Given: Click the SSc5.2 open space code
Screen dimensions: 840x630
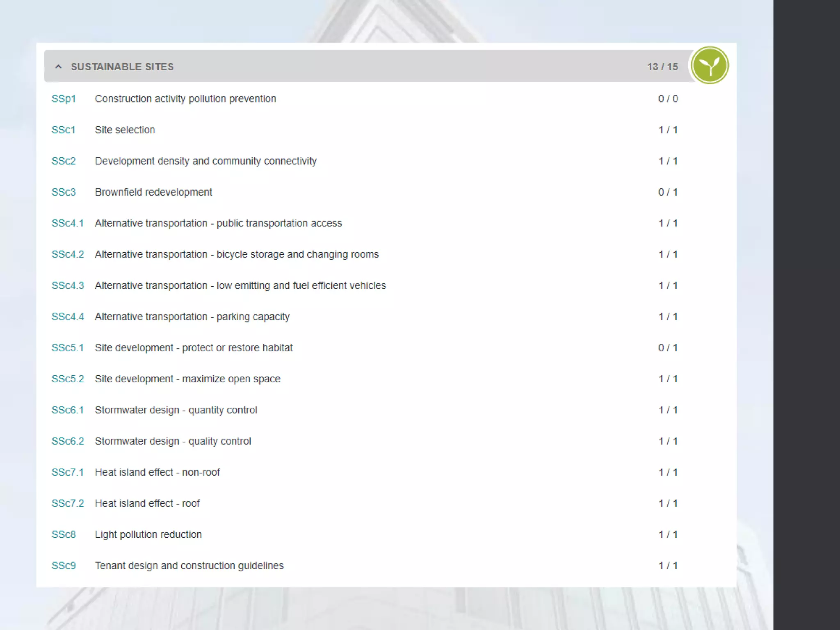Looking at the screenshot, I should [67, 379].
